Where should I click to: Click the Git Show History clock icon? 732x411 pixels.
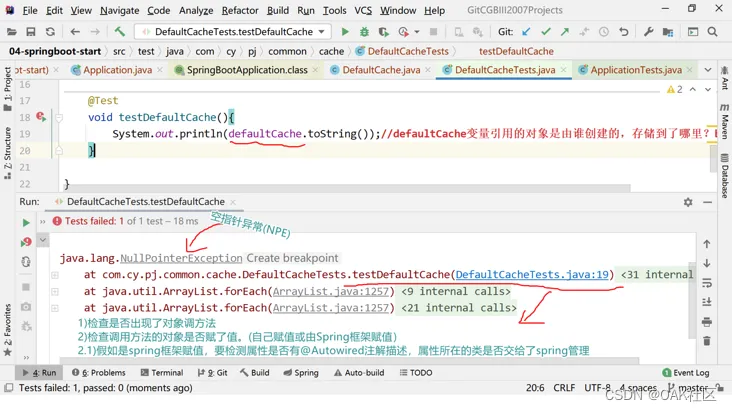604,32
